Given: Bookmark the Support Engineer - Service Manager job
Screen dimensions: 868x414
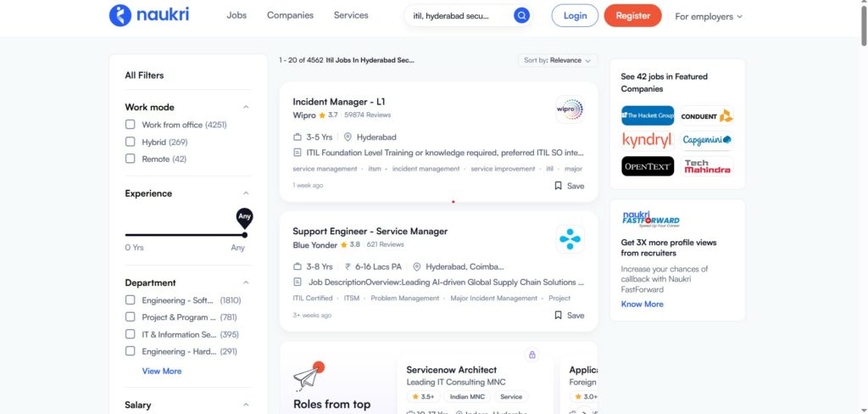Looking at the screenshot, I should [569, 316].
